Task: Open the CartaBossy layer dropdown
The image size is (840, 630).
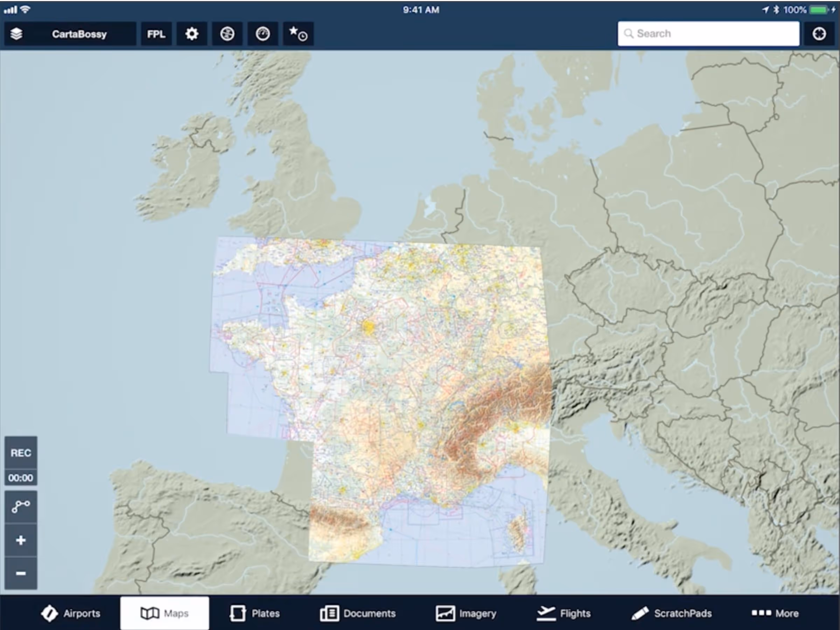Action: (x=79, y=34)
